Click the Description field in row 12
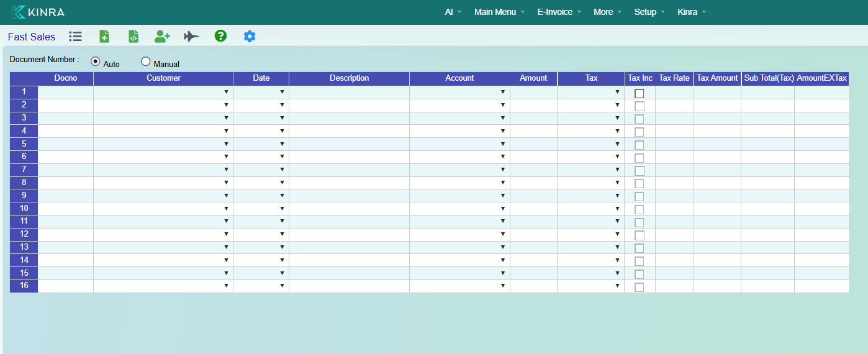This screenshot has width=868, height=354. click(x=349, y=234)
